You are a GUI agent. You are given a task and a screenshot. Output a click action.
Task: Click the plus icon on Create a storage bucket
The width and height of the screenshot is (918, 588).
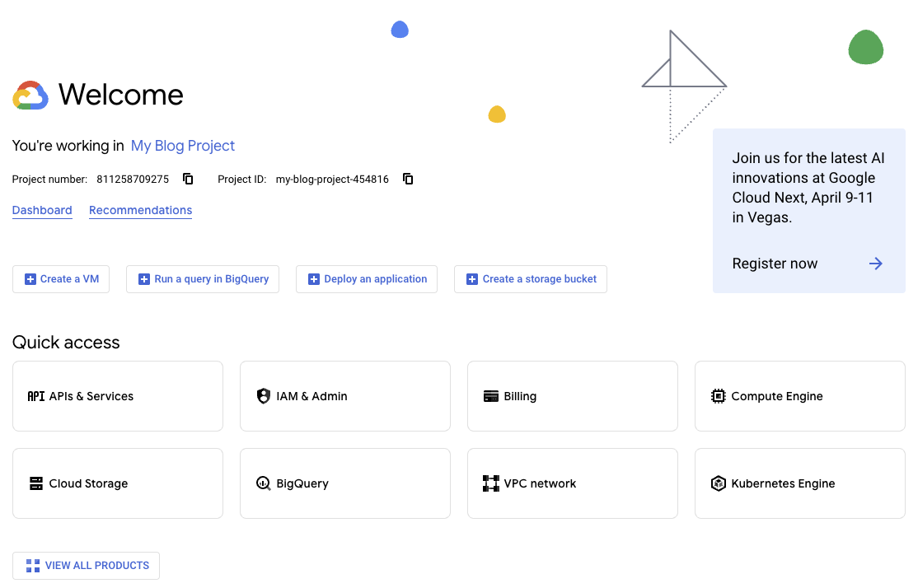pos(472,280)
